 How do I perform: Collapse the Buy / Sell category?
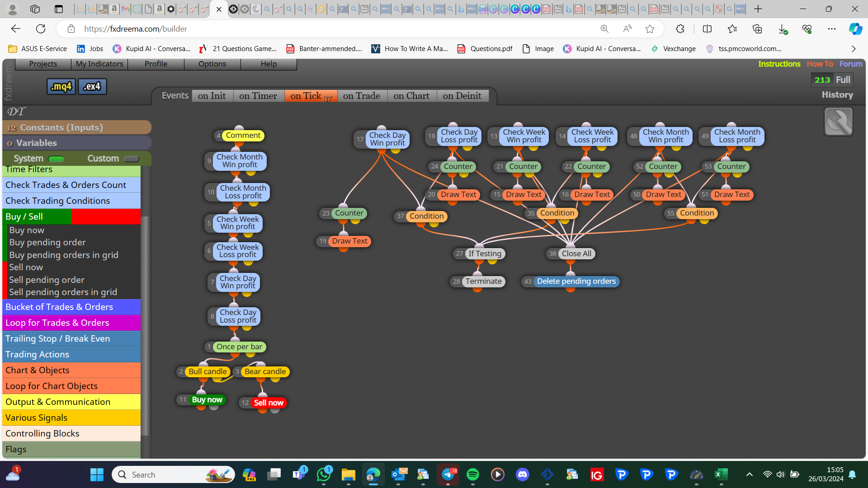[71, 216]
